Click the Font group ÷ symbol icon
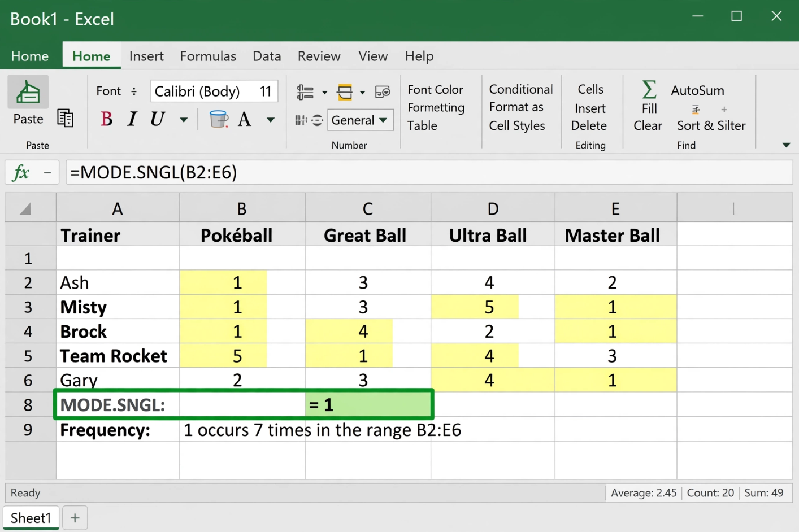The height and width of the screenshot is (532, 799). click(134, 91)
